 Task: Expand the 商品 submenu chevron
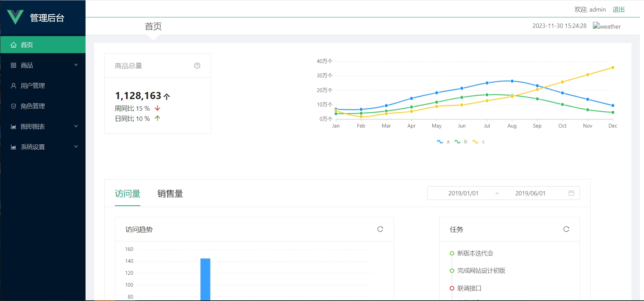point(76,65)
